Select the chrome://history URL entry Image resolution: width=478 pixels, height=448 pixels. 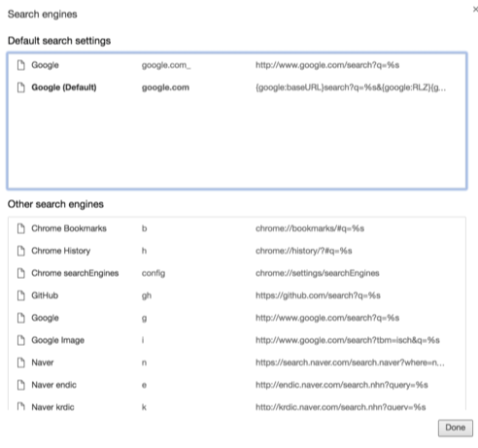point(303,251)
